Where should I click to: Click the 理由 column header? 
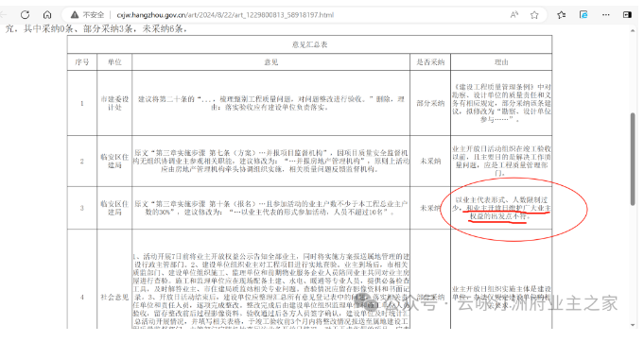(x=501, y=62)
